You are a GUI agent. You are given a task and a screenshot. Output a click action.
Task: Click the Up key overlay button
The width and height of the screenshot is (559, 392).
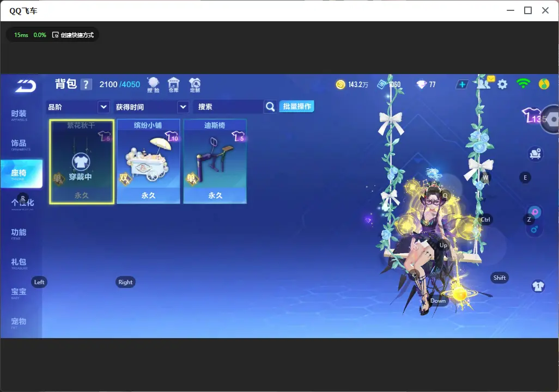(443, 245)
